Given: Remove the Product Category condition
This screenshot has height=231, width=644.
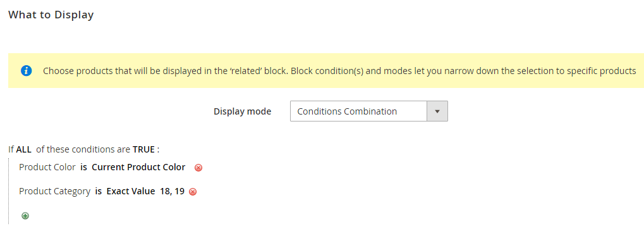Looking at the screenshot, I should click(193, 192).
